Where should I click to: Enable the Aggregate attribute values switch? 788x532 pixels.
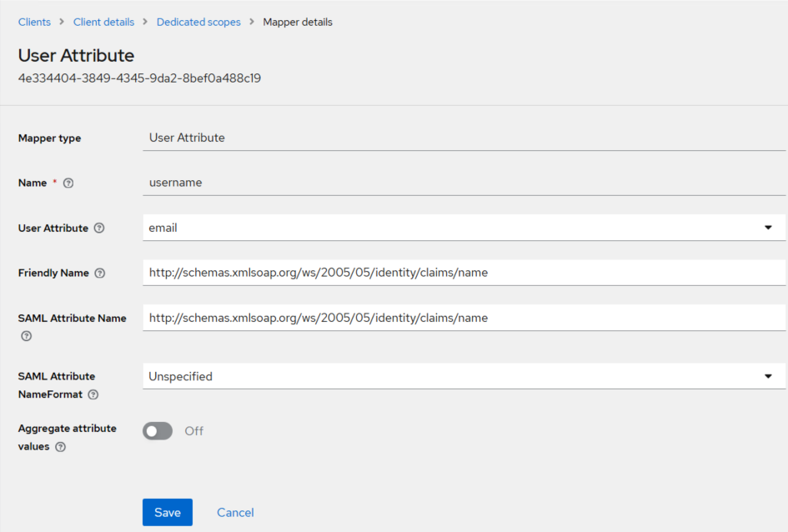tap(158, 431)
